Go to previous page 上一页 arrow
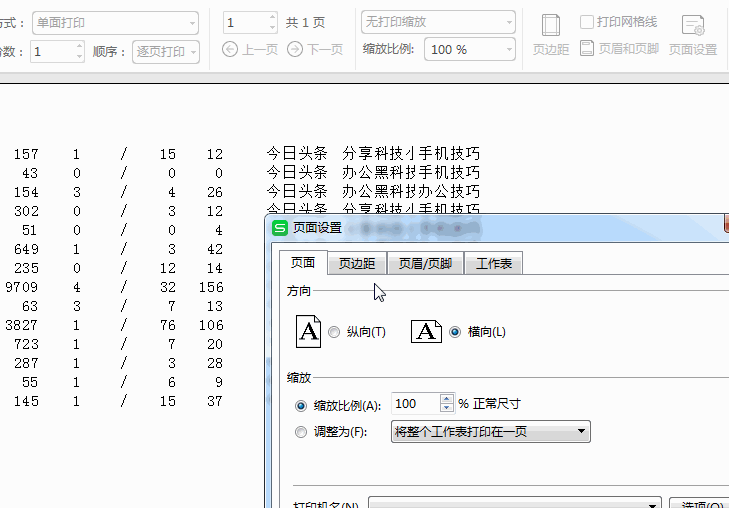 230,49
